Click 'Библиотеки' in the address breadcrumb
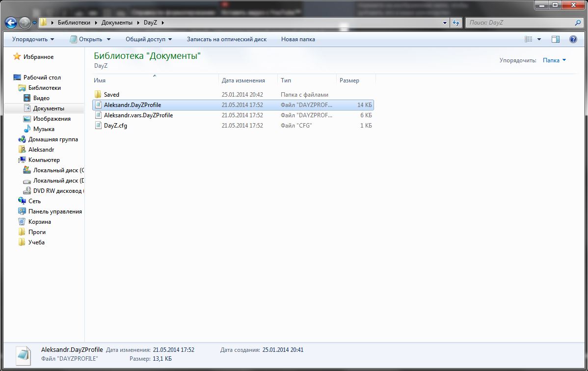 (x=74, y=23)
